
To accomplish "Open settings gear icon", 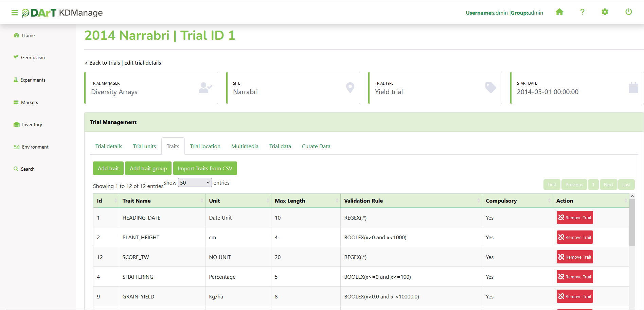I will tap(605, 12).
